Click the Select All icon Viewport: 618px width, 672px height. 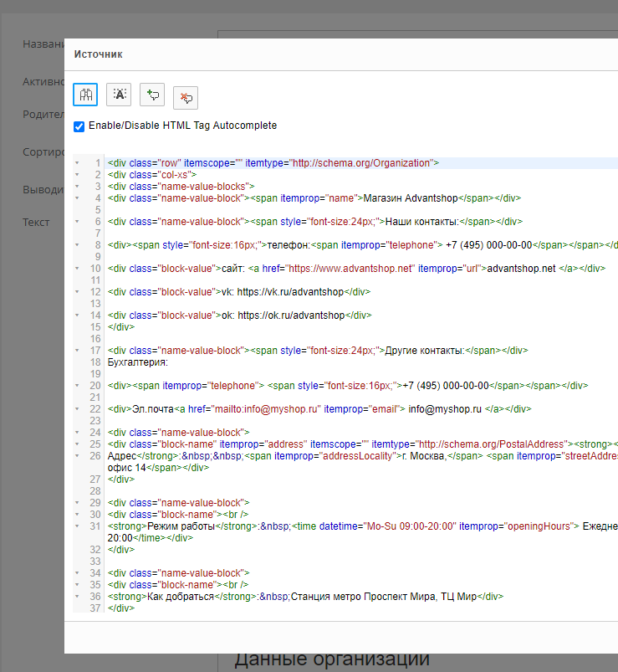coord(119,95)
